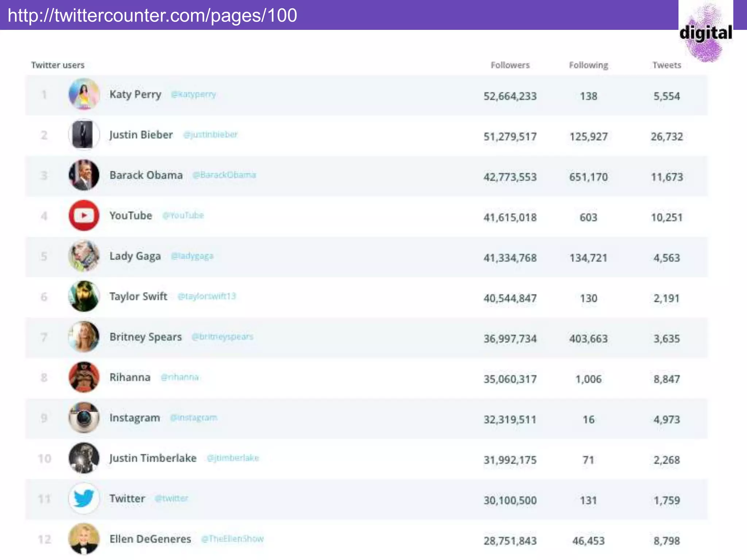
Task: Click Ellen DeGeneres' following count 46,453
Action: pos(588,541)
